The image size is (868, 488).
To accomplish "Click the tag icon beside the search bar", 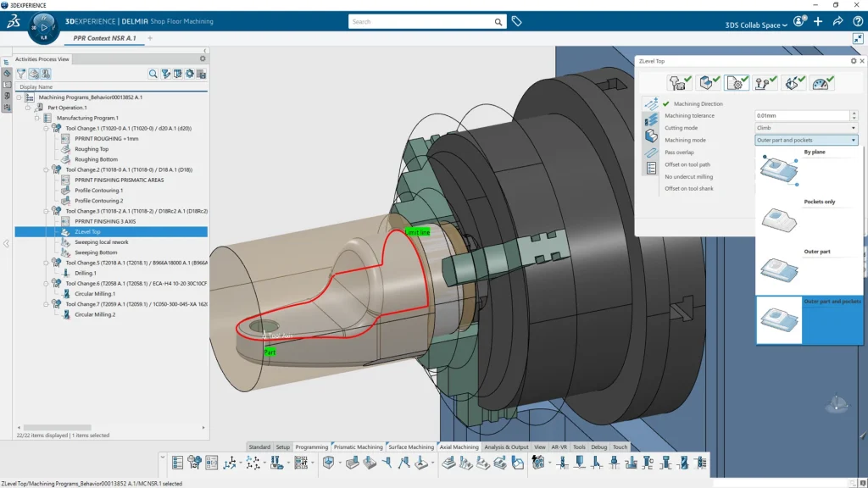I will click(x=516, y=22).
